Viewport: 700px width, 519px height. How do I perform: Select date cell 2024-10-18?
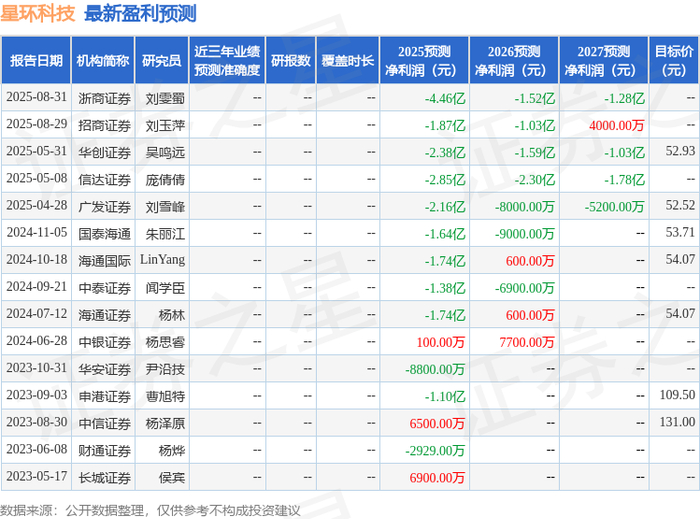point(37,260)
